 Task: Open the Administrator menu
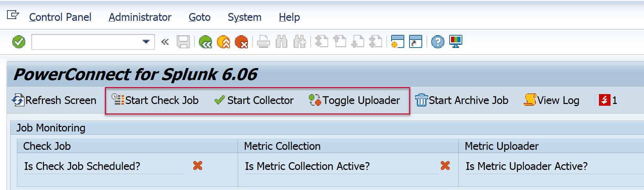pyautogui.click(x=140, y=17)
